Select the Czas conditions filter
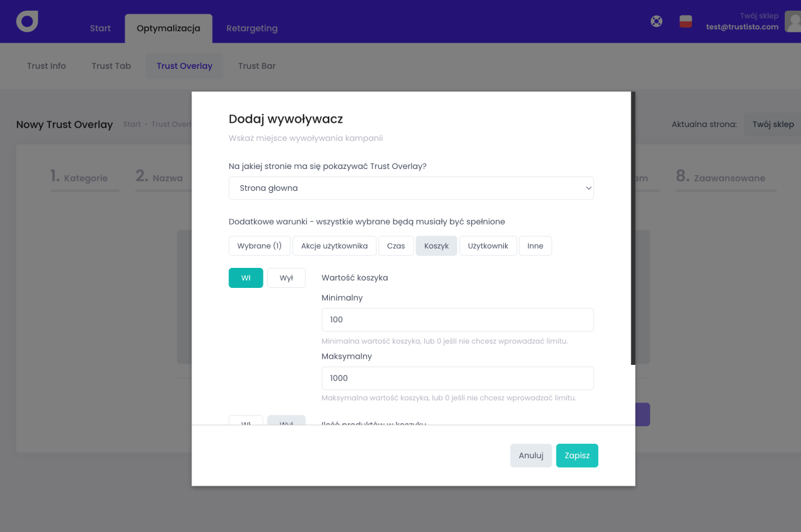 tap(395, 246)
